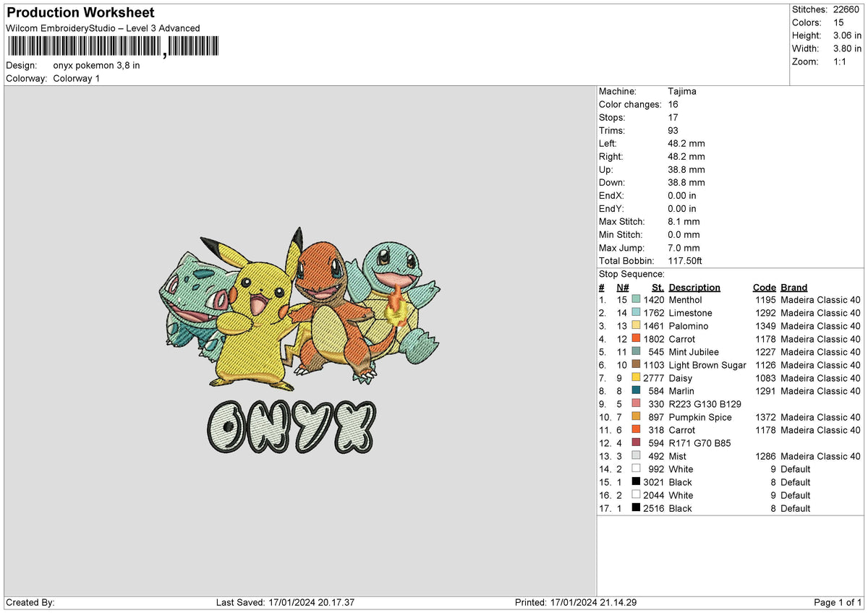Click the Pumpkin Spice color swatch

[x=636, y=417]
